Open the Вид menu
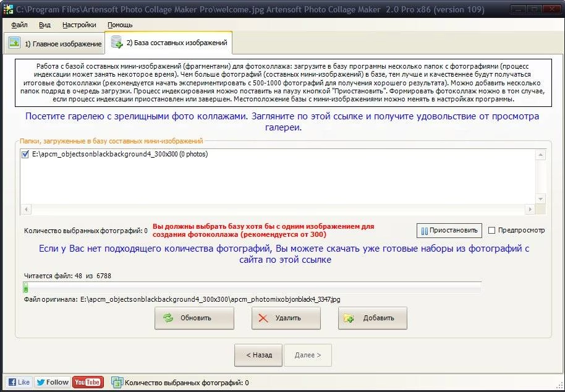Image resolution: width=565 pixels, height=392 pixels. pos(45,25)
